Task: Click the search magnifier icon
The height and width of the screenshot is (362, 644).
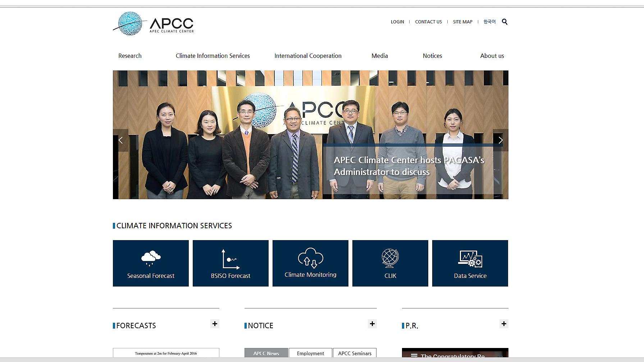Action: [504, 22]
